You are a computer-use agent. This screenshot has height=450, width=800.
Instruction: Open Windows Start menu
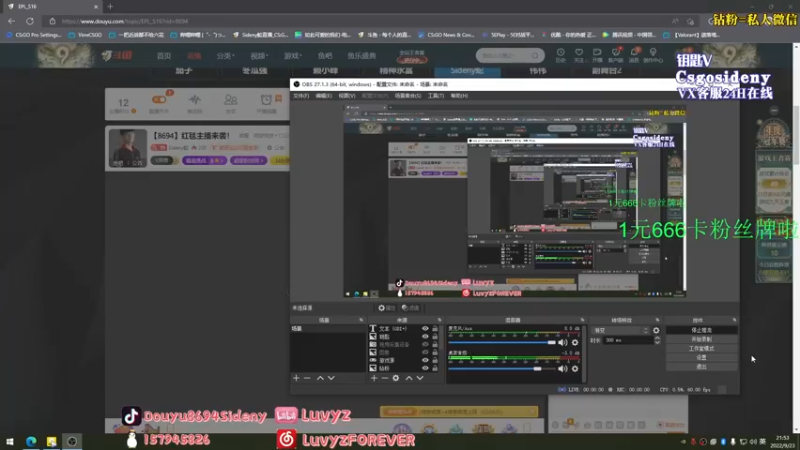click(10, 441)
